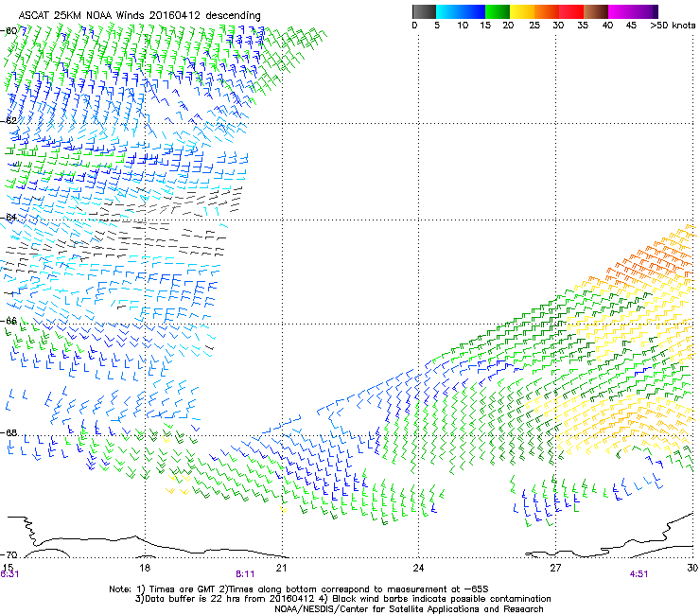Click the gray 0-5 knots legend swatch
The height and width of the screenshot is (615, 700).
pyautogui.click(x=424, y=11)
